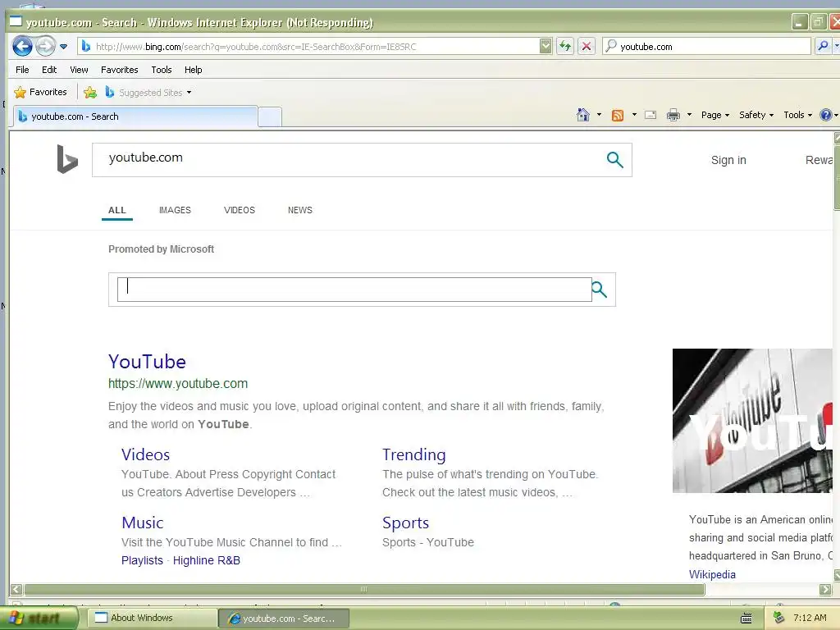This screenshot has height=630, width=840.
Task: Open the recent pages dropdown arrow
Action: tap(63, 47)
